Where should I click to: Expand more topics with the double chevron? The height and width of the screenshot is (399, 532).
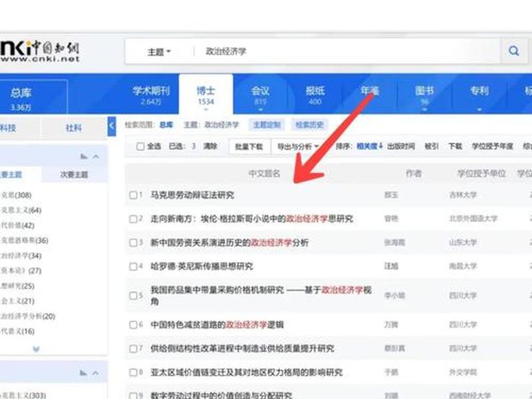tap(36, 348)
